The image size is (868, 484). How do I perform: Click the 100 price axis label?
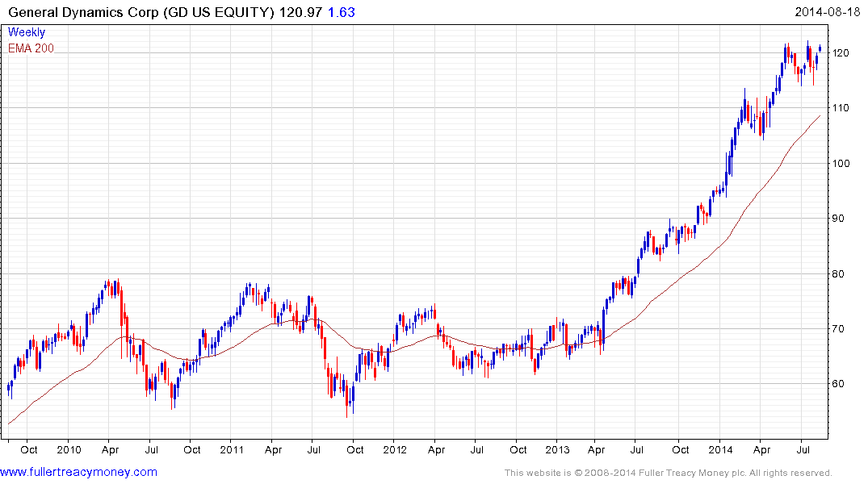tap(844, 164)
